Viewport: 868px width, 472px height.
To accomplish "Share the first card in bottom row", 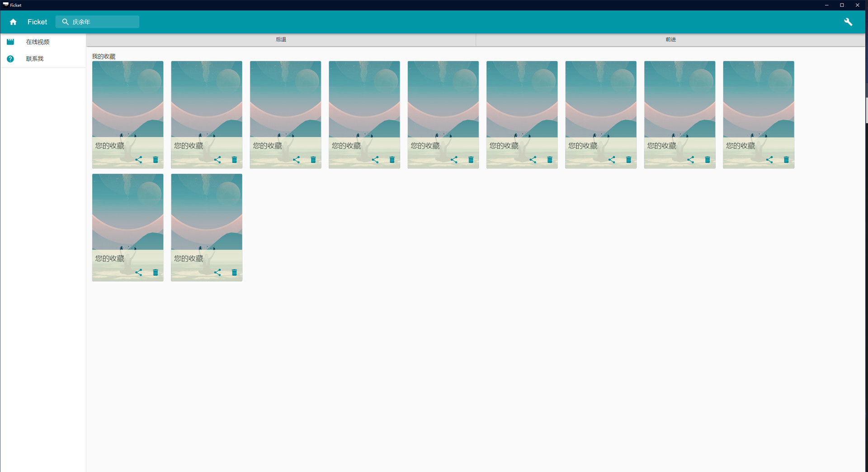I will [x=139, y=272].
